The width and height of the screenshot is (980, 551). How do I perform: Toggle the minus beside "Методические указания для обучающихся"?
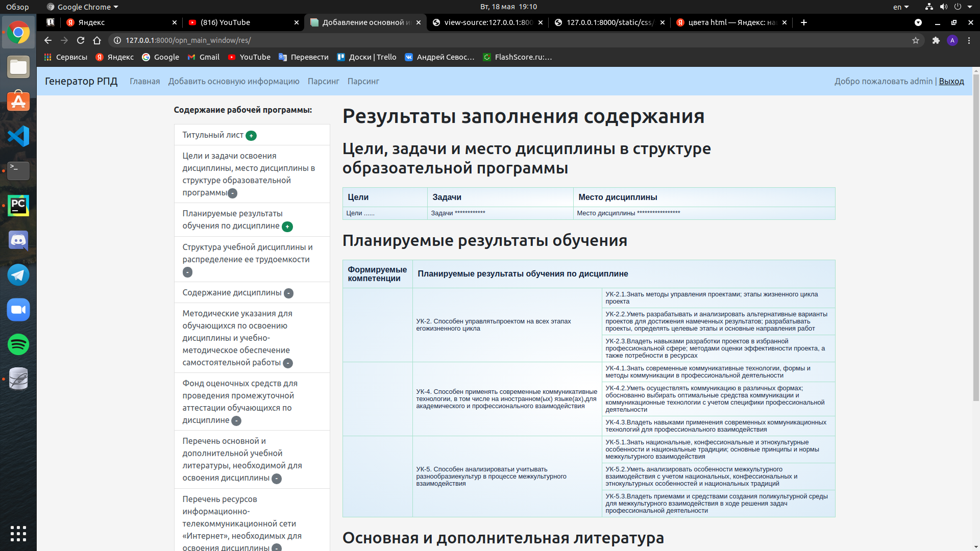coord(287,363)
